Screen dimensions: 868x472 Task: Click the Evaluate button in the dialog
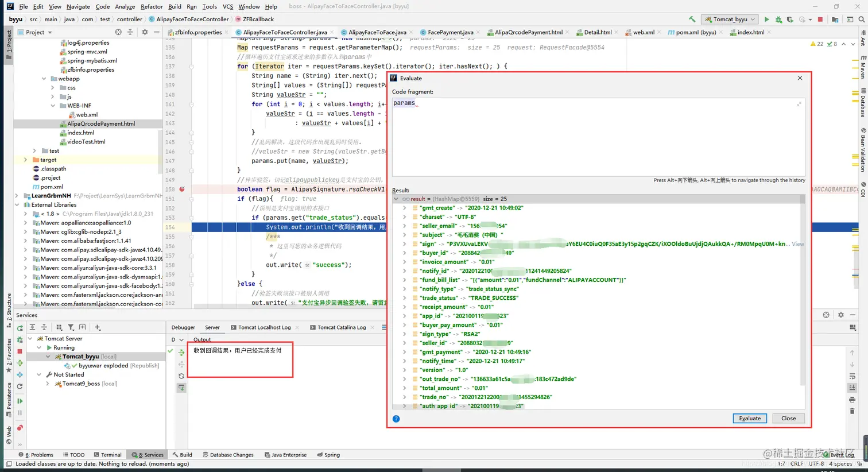coord(750,419)
